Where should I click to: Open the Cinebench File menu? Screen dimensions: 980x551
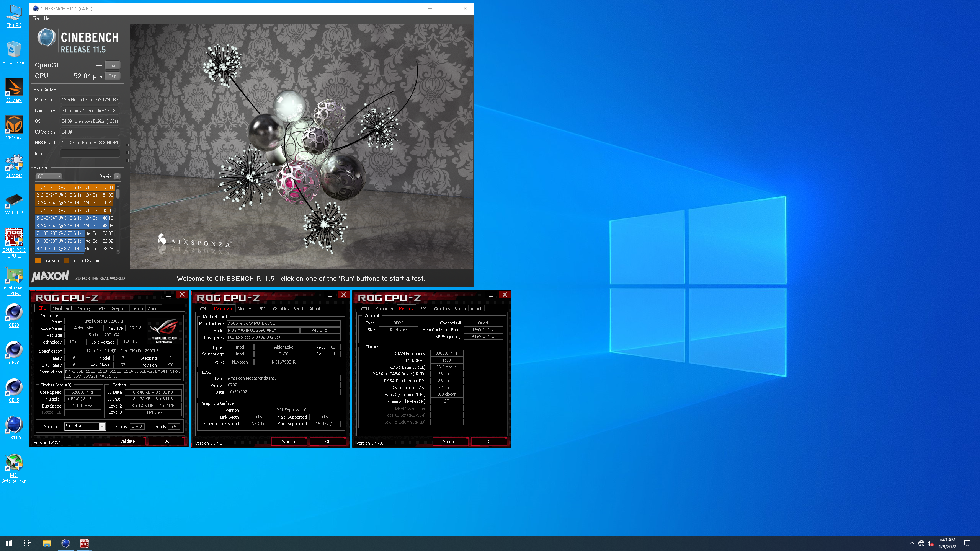pyautogui.click(x=36, y=18)
